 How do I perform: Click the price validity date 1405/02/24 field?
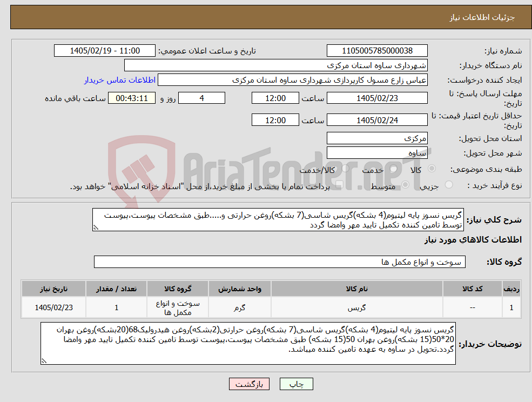tap(377, 120)
